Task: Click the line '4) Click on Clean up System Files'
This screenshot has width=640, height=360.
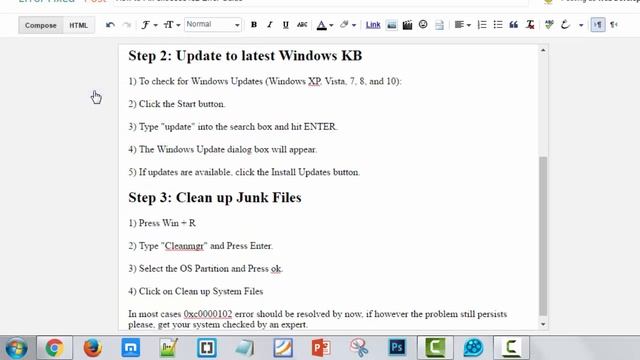Action: coord(196,291)
